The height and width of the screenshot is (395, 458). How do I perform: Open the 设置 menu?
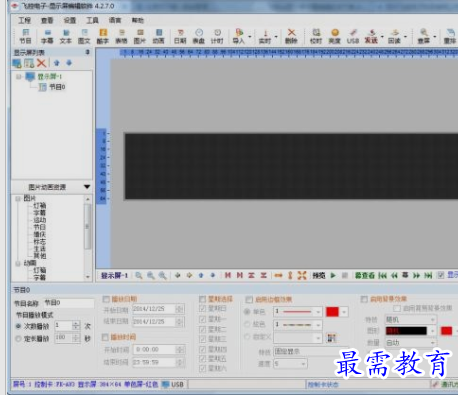click(x=70, y=20)
